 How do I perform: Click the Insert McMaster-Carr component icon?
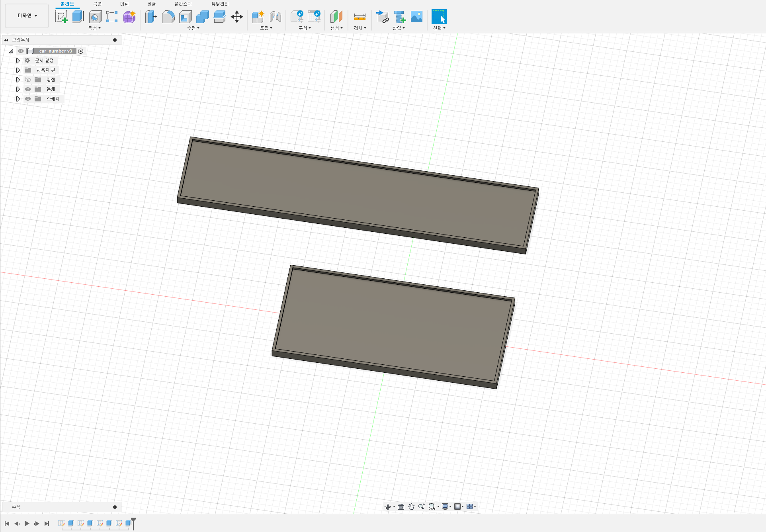tap(400, 17)
